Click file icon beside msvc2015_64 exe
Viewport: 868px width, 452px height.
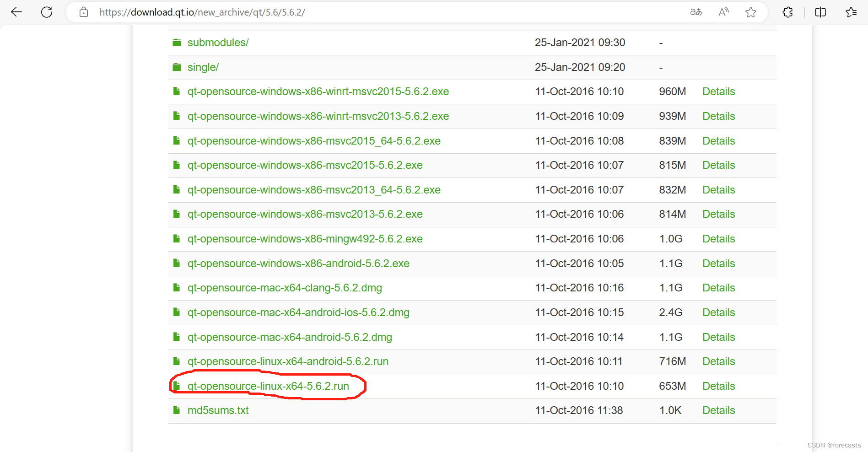(x=176, y=141)
